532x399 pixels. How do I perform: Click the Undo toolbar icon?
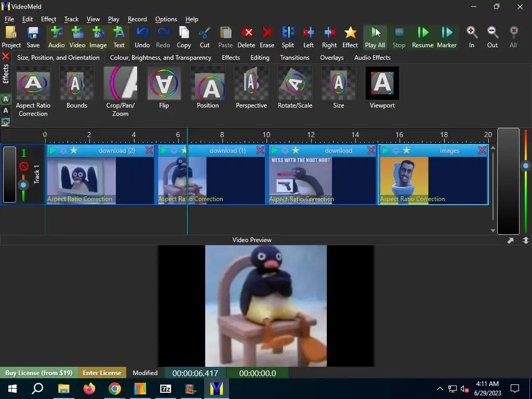click(x=142, y=37)
